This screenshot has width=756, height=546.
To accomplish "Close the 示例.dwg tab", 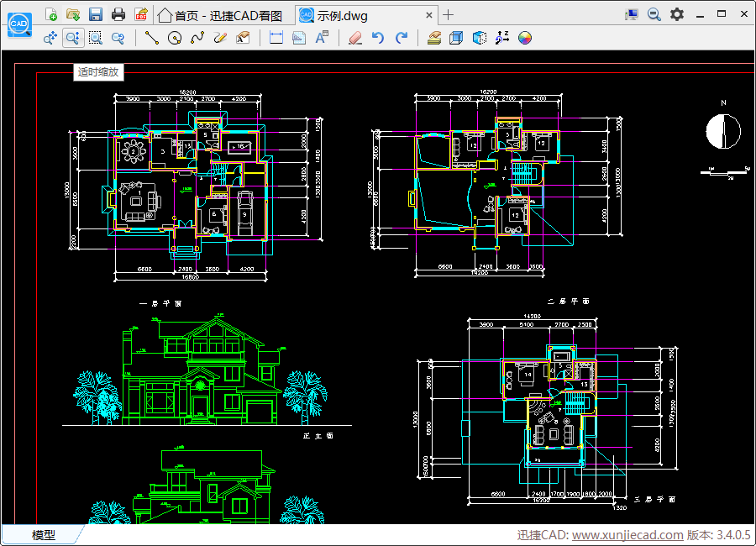I will pos(428,15).
